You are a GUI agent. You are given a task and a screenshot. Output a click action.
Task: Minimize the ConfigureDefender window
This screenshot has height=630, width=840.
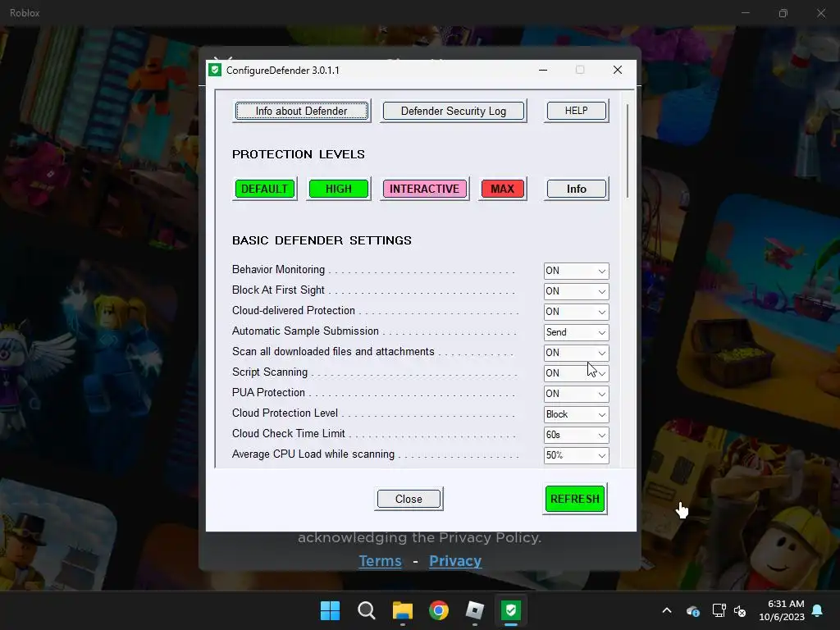(543, 71)
